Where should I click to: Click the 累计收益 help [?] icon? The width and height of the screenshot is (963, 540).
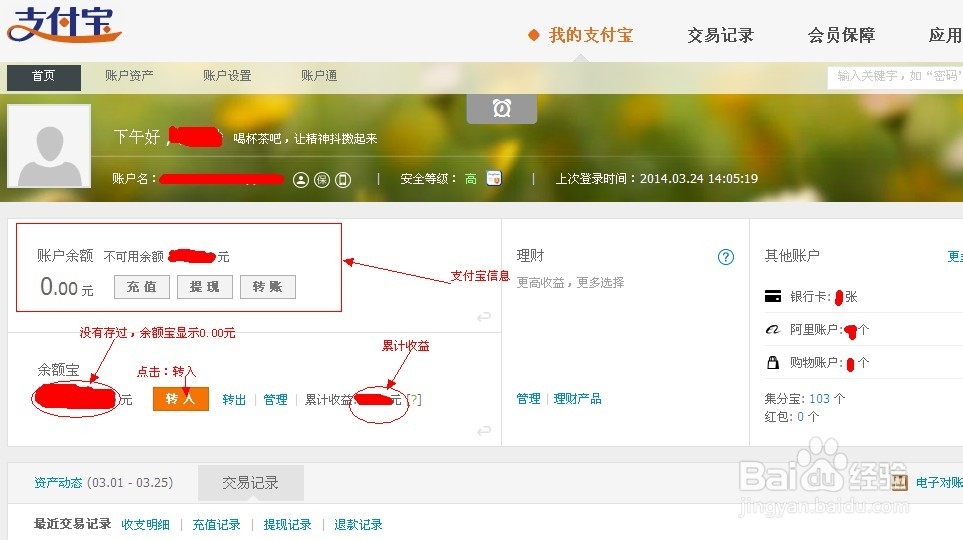coord(415,400)
